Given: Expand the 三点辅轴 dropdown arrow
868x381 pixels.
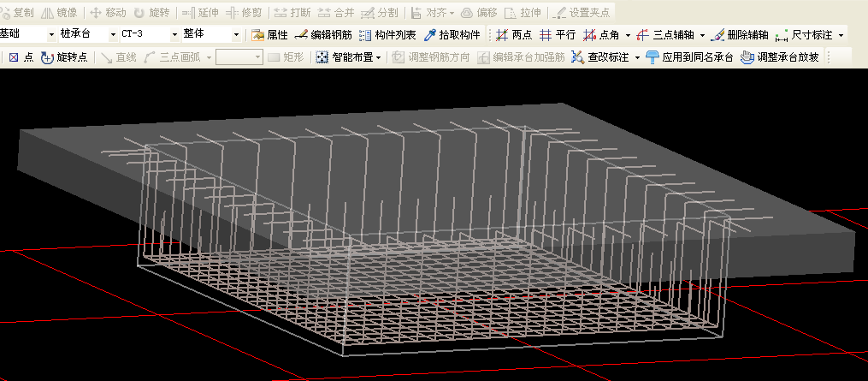Looking at the screenshot, I should point(702,35).
